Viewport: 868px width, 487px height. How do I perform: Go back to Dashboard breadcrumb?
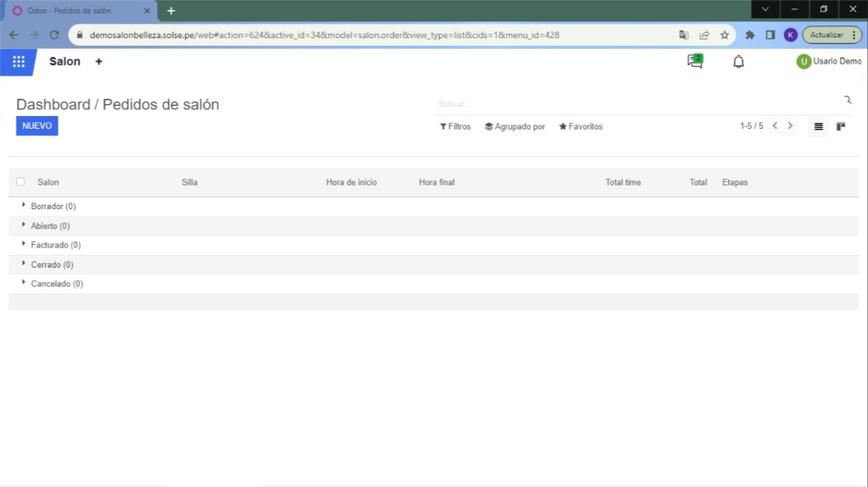tap(53, 105)
